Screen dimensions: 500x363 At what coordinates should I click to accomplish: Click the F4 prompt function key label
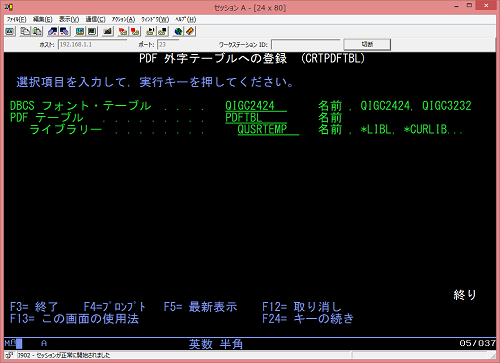click(115, 307)
